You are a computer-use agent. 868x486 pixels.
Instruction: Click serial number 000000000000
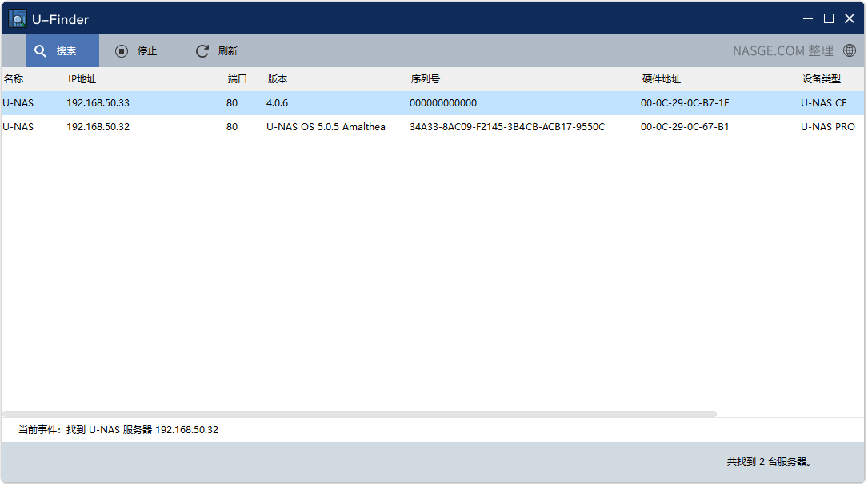click(443, 103)
